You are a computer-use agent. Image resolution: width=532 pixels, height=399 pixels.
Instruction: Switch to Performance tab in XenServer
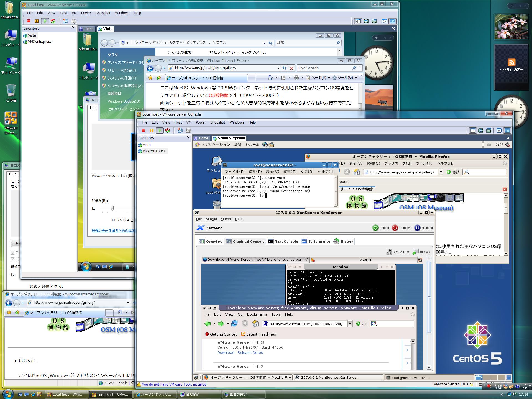tap(316, 241)
